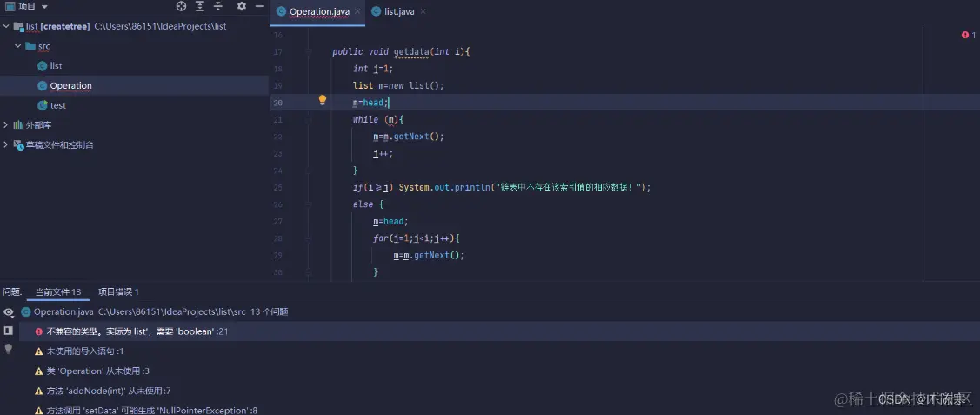The image size is (980, 415).
Task: Select the Operation.java editor tab
Action: pos(319,12)
